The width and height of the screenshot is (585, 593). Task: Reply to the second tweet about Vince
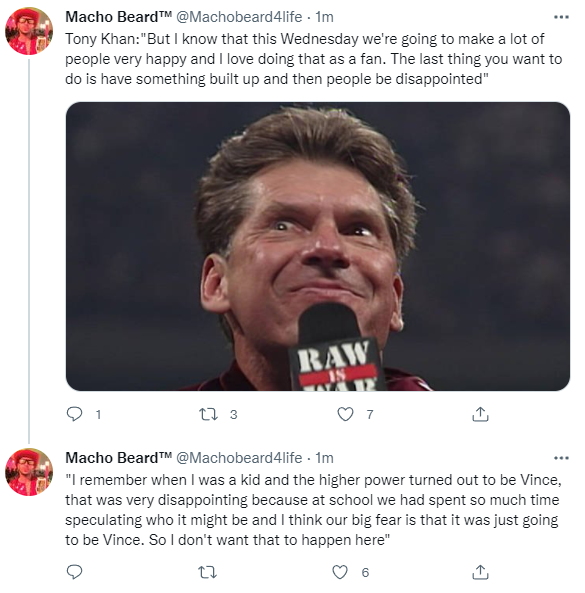(74, 572)
